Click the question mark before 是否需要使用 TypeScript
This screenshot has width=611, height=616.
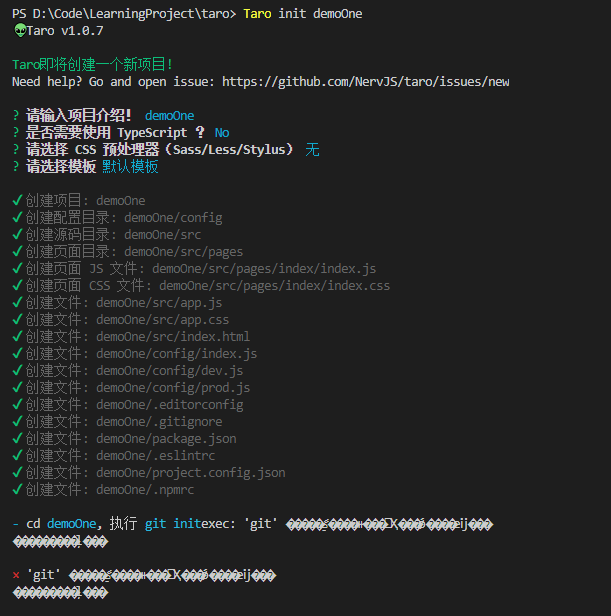pos(16,132)
